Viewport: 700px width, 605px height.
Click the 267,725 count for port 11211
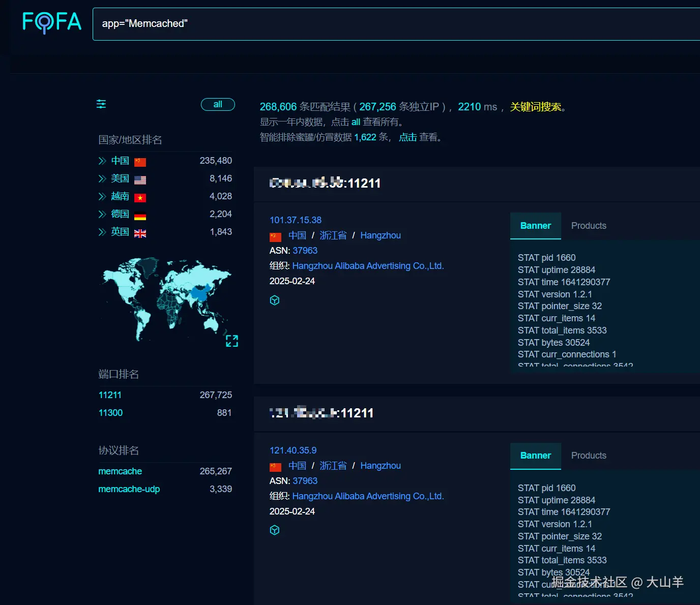click(216, 395)
